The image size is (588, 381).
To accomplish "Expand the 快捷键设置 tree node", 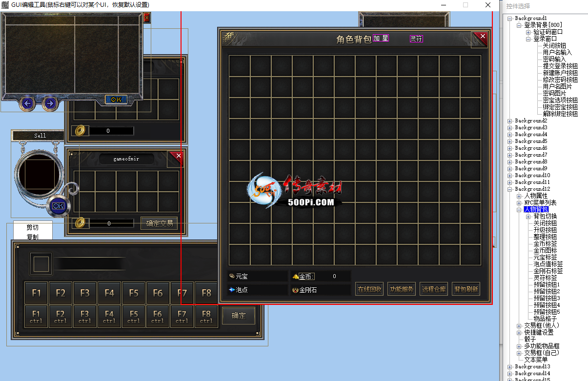I will (519, 333).
